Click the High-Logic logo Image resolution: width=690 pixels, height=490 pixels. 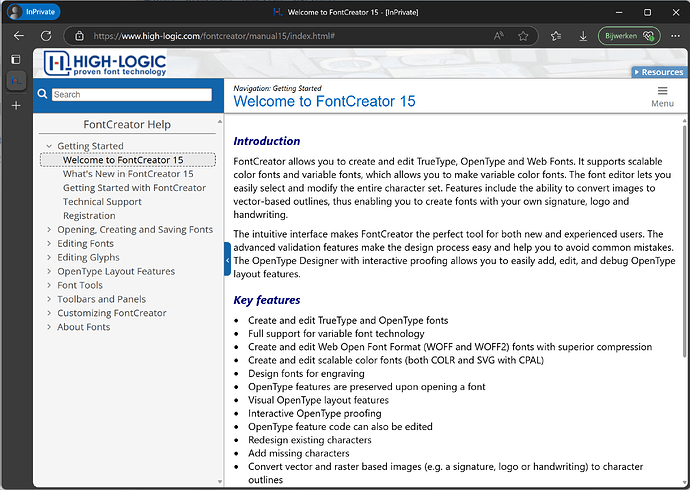pos(105,64)
